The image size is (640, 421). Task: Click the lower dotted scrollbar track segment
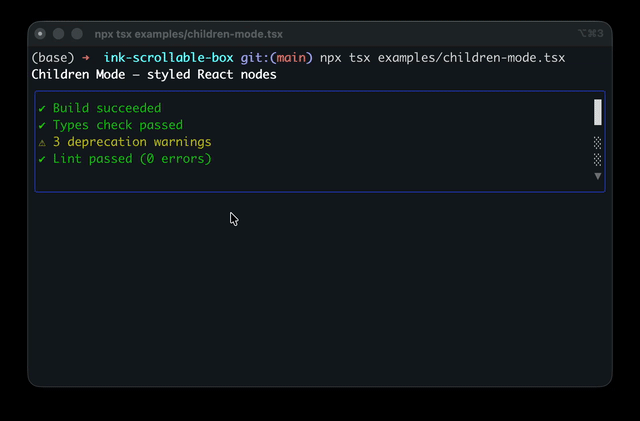pyautogui.click(x=598, y=159)
